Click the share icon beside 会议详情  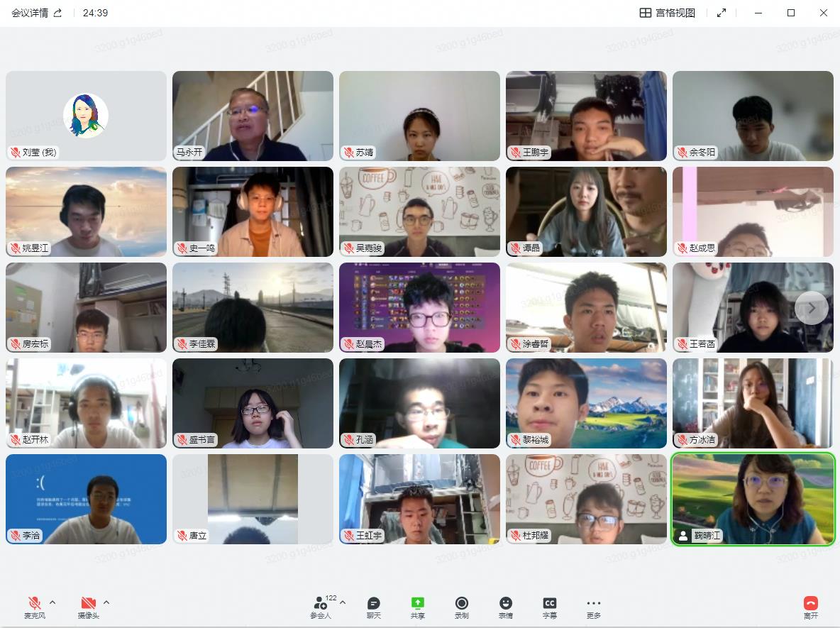click(58, 13)
